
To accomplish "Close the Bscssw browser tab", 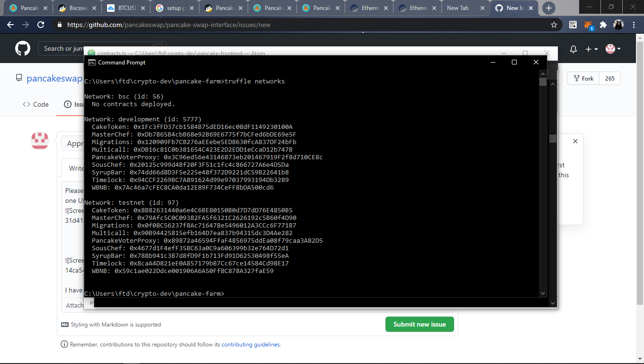I will click(94, 8).
